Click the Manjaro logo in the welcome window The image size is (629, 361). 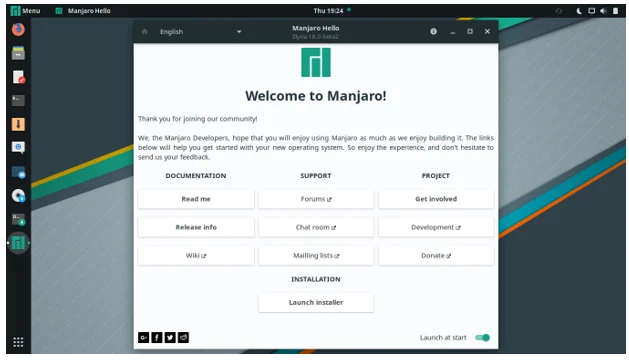316,63
